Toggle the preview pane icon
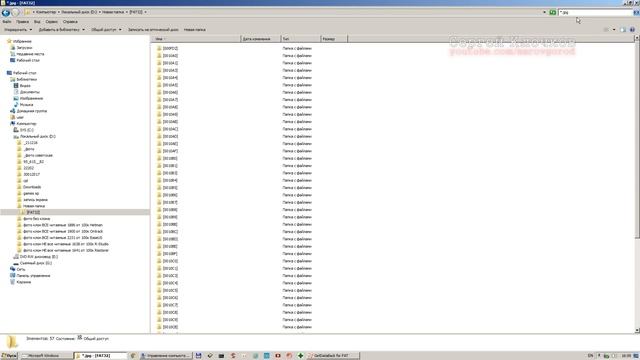Viewport: 640px width, 360px height. [623, 30]
